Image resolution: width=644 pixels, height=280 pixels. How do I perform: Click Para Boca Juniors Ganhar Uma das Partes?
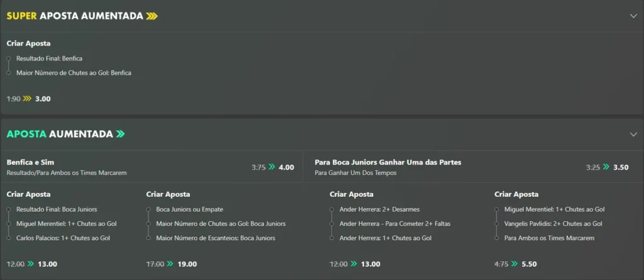[x=387, y=162]
